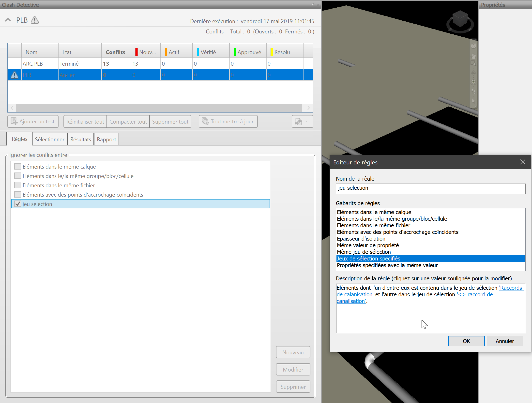Click the ViewCube in the 3D viewport
This screenshot has height=403, width=532.
(460, 19)
